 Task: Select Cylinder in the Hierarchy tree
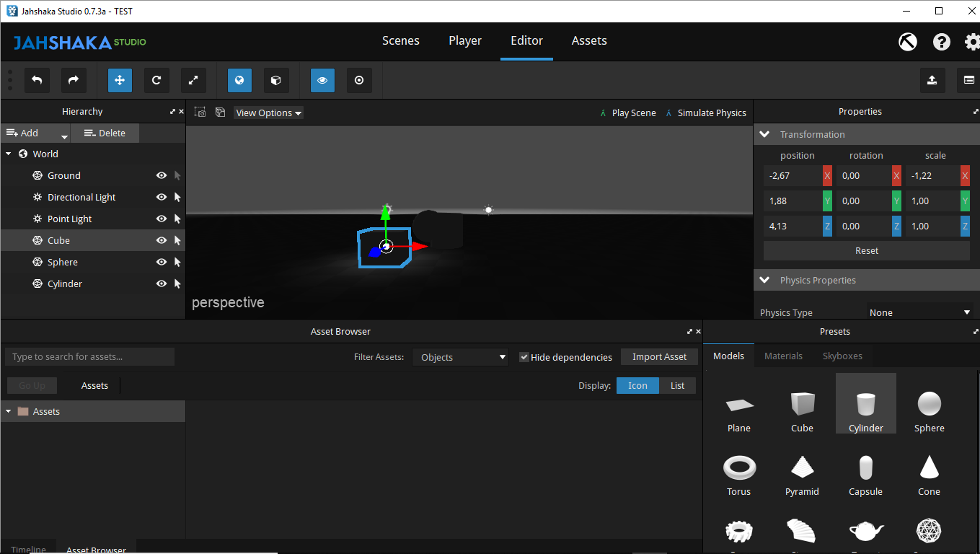click(65, 283)
